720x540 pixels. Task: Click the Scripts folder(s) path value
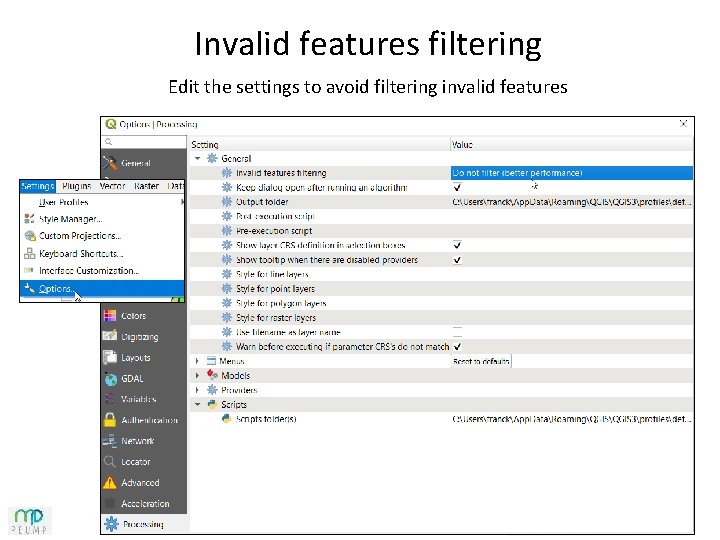[572, 419]
